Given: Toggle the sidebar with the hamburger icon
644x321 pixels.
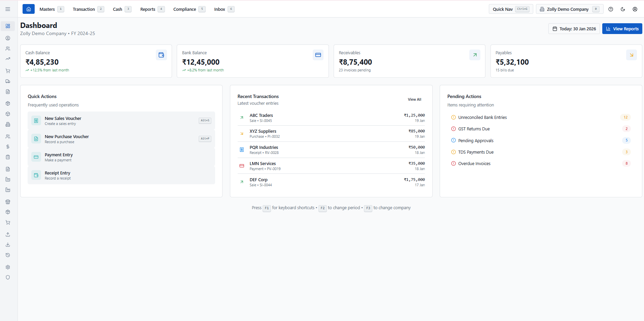Looking at the screenshot, I should pos(8,9).
